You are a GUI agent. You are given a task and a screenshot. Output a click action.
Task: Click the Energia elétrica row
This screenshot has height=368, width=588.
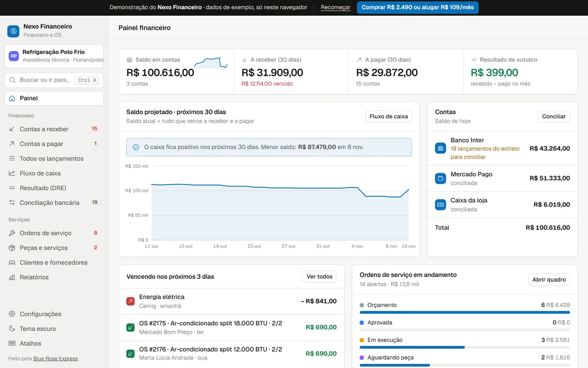coord(231,301)
